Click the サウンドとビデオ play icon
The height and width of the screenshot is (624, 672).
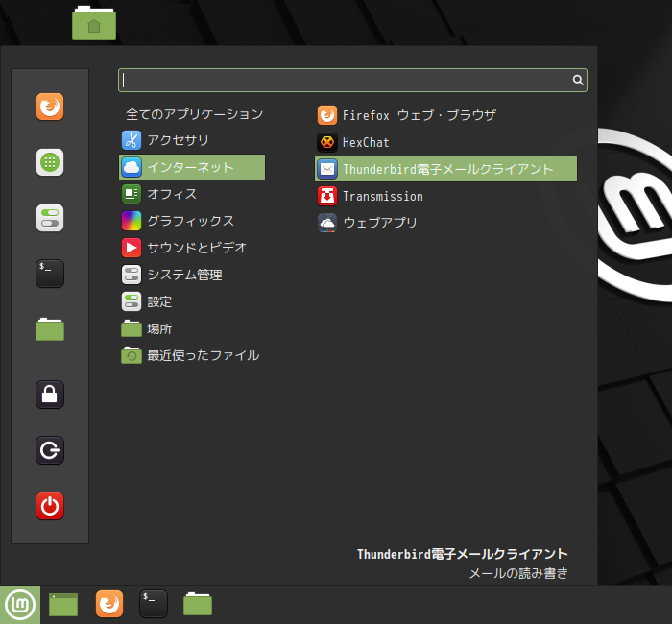pyautogui.click(x=132, y=248)
